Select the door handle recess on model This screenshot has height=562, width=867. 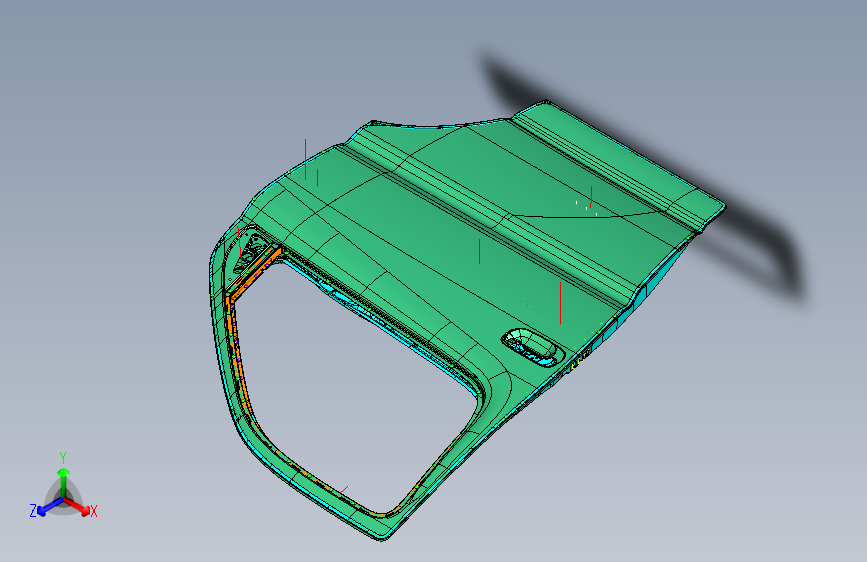tap(533, 347)
